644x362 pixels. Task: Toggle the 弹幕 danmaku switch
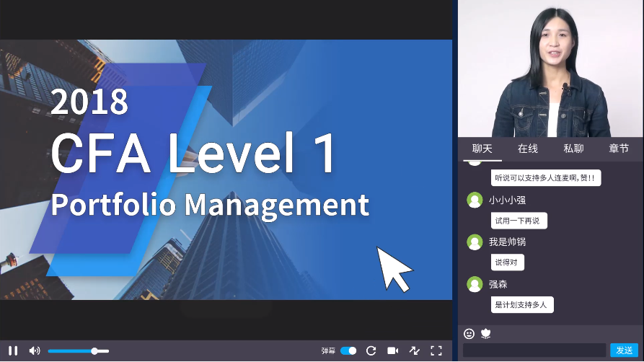(348, 351)
